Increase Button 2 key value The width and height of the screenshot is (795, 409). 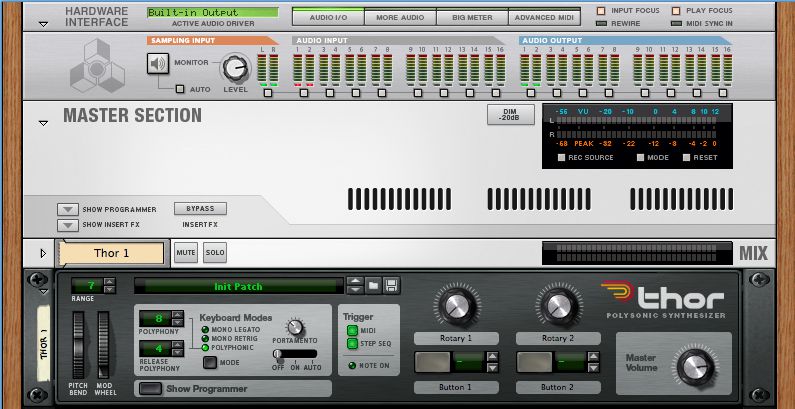(594, 356)
